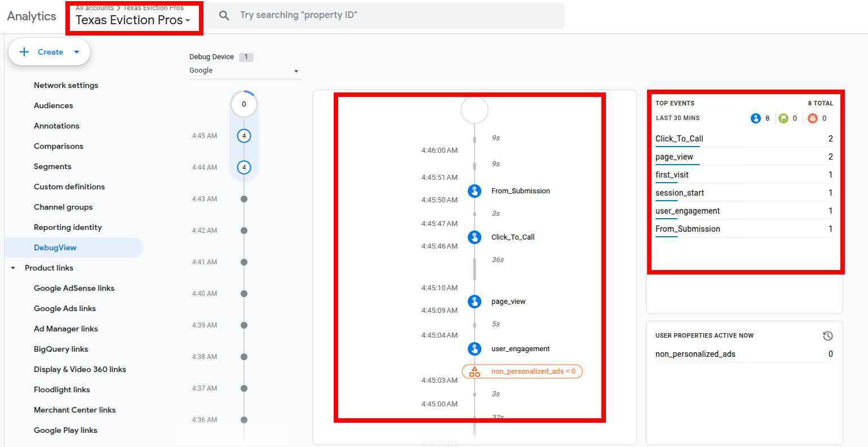Select the 4:44 AM minute marker
868x447 pixels.
[x=244, y=167]
